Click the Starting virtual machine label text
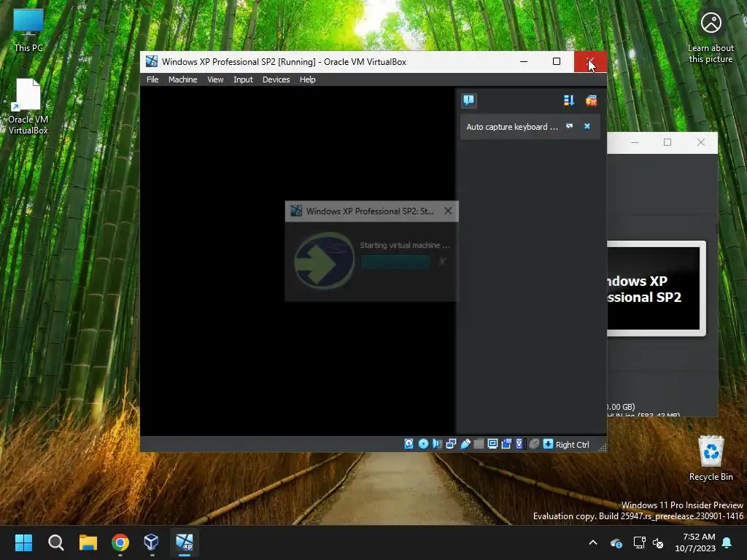 pos(405,245)
